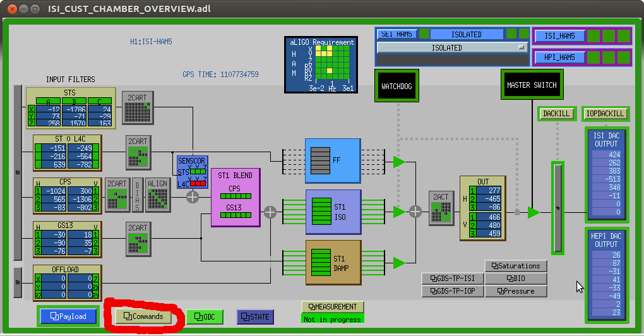Open the aLIGO Requirement plot
644x336 pixels.
[x=321, y=65]
